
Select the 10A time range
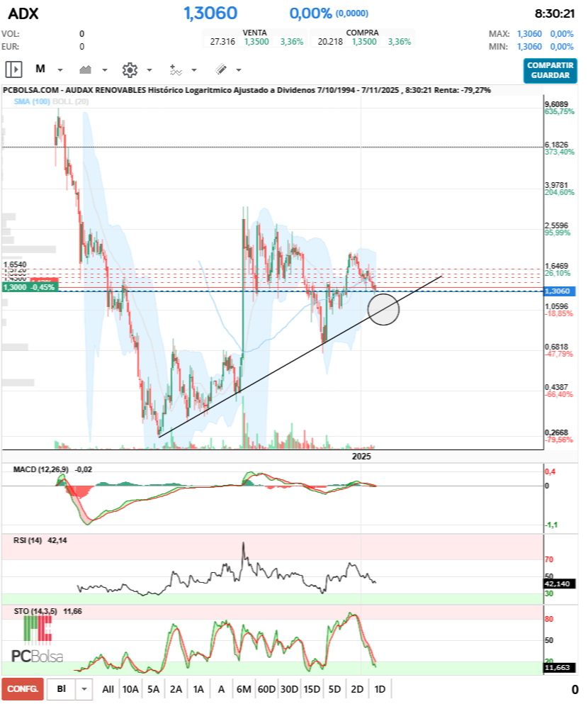[x=130, y=689]
